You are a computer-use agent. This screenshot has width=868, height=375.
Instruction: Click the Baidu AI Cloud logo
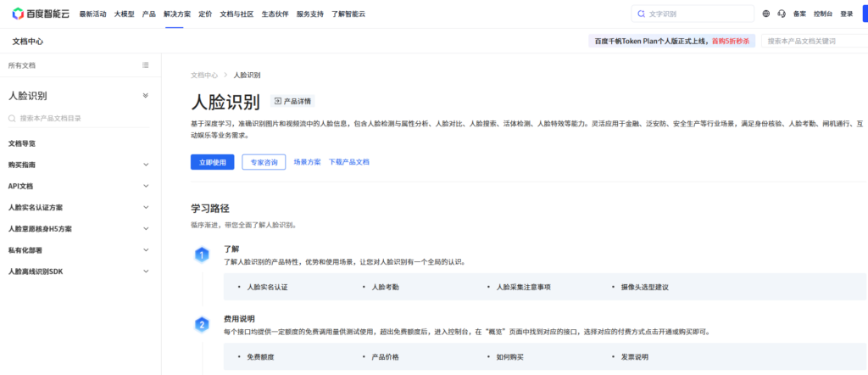point(41,14)
